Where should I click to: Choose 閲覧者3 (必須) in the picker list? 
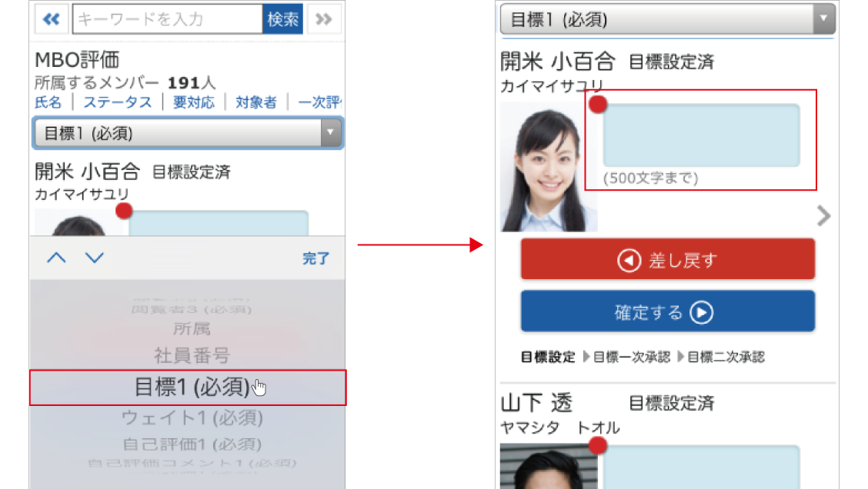[x=192, y=309]
